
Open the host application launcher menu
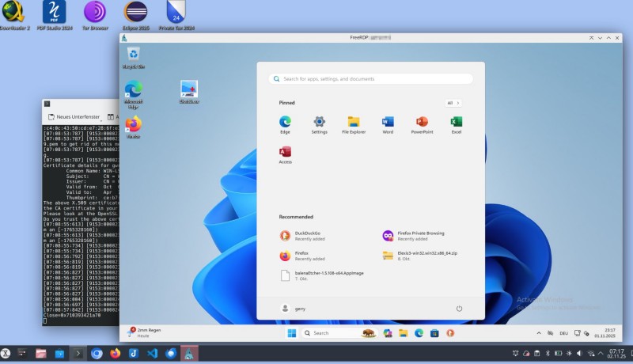(6, 354)
